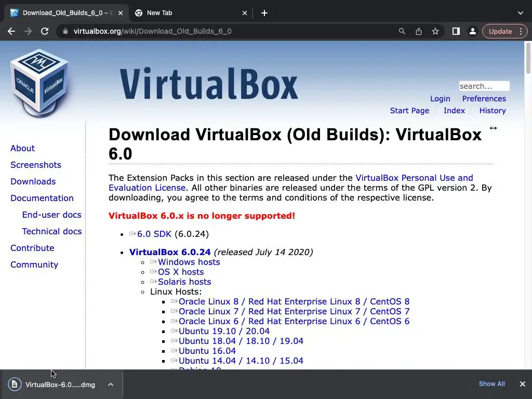Switch to the Download_Old_Builds_6_0 tab
This screenshot has width=532, height=399.
(x=67, y=13)
